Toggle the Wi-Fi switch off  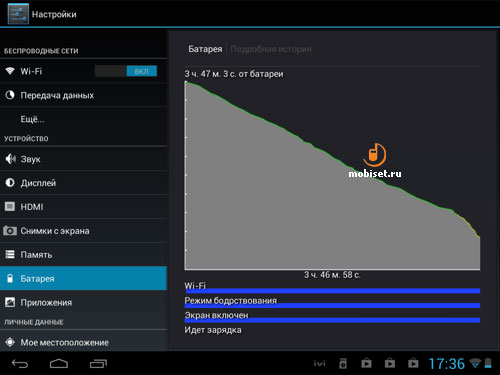click(126, 71)
